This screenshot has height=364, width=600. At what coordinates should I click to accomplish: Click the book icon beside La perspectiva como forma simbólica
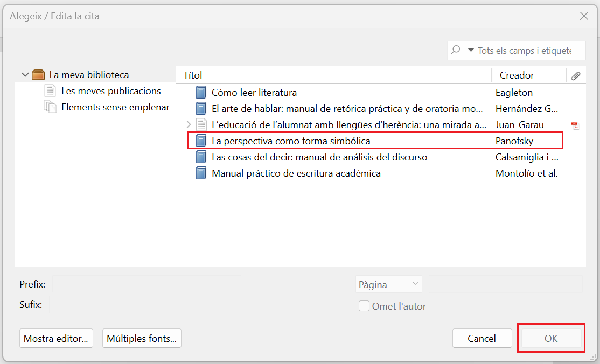[201, 141]
